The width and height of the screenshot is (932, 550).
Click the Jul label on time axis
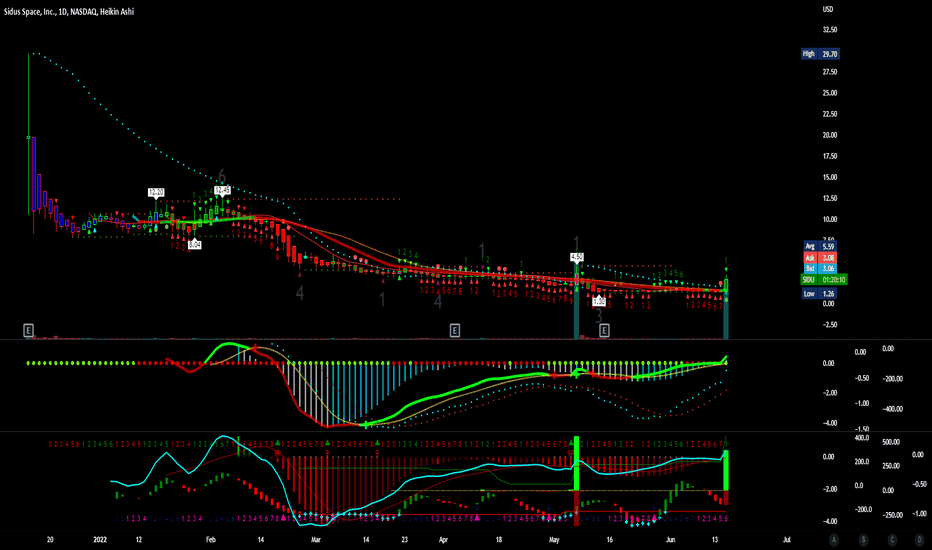point(786,540)
